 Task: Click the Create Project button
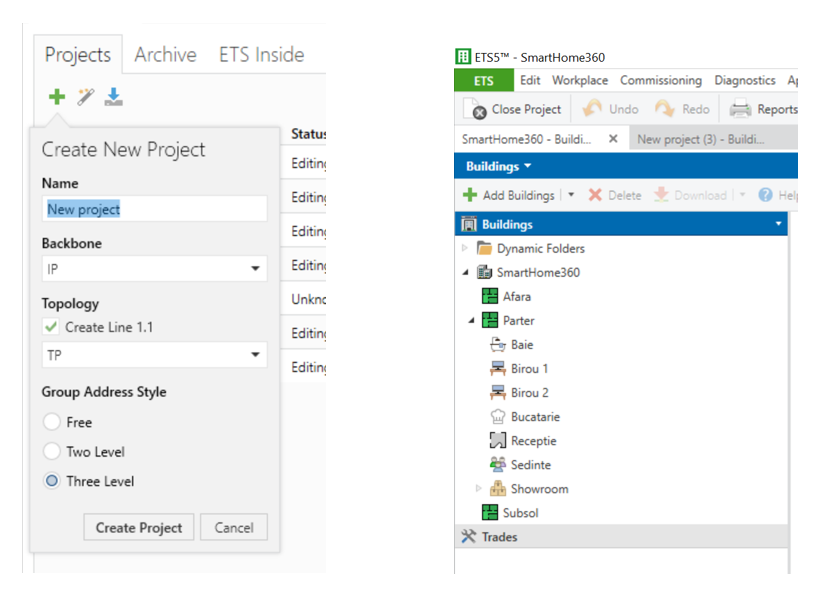[x=139, y=527]
